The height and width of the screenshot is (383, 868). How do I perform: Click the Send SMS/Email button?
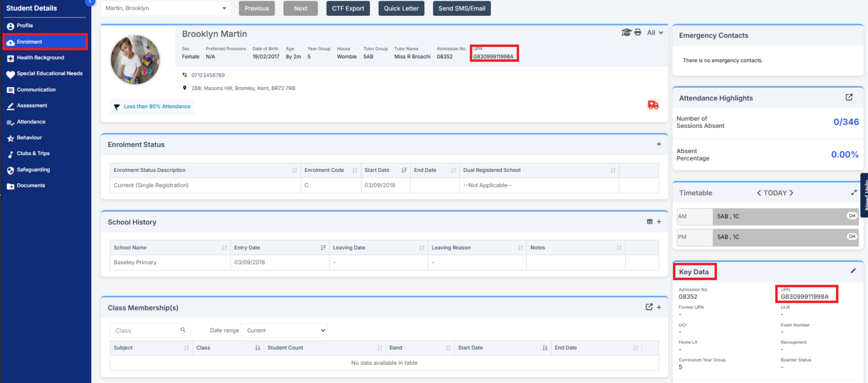click(x=462, y=8)
